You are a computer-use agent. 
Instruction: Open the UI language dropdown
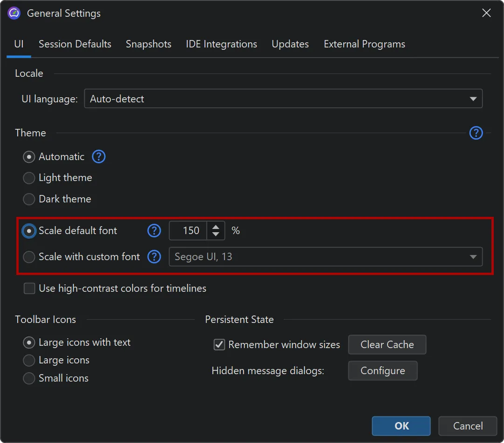coord(283,99)
